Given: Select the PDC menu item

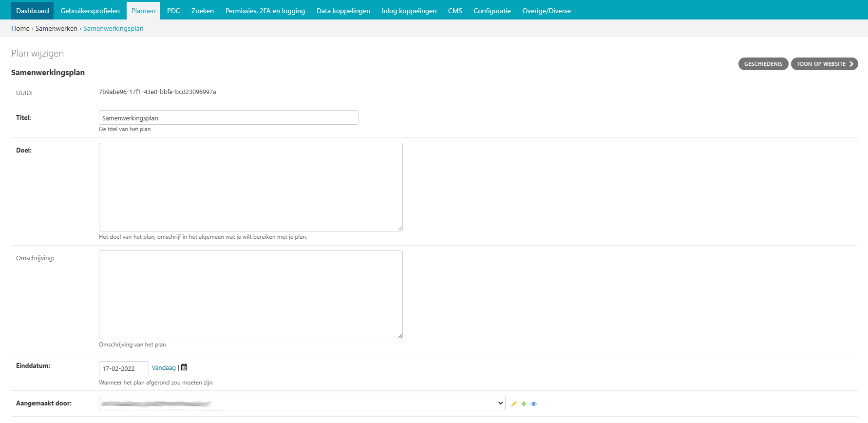Looking at the screenshot, I should pos(173,11).
